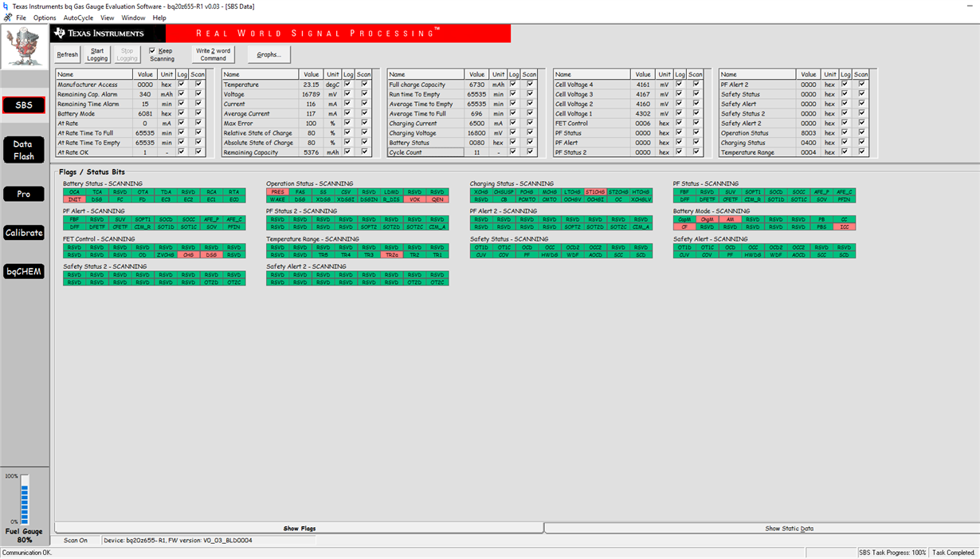The height and width of the screenshot is (559, 980).
Task: Click the cartoon mascot logo image
Action: 24,46
